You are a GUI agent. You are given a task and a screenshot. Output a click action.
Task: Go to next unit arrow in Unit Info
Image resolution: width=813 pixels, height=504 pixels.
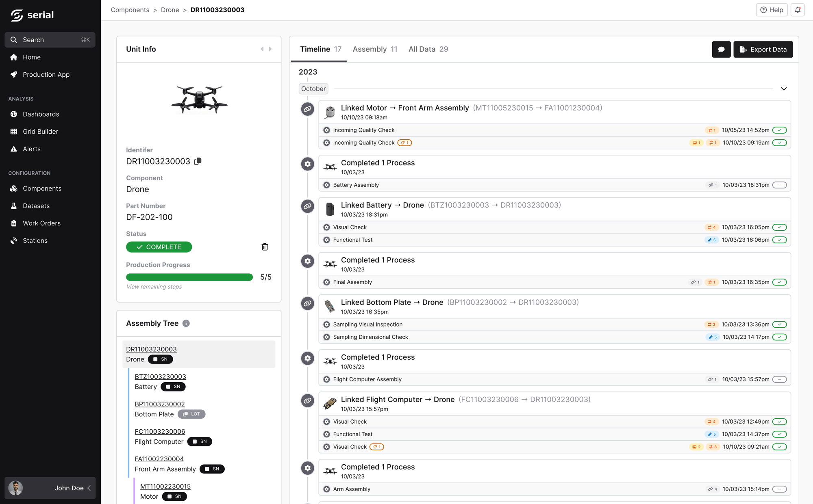point(270,49)
